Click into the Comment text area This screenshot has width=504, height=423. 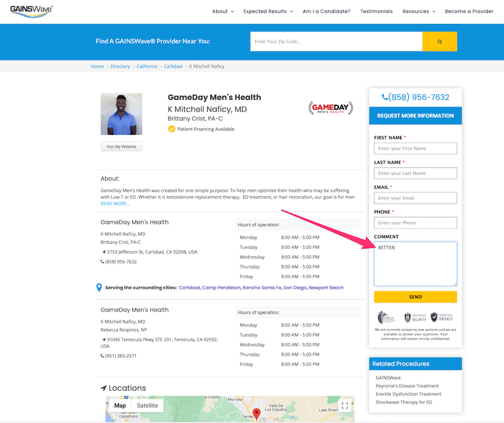point(415,264)
